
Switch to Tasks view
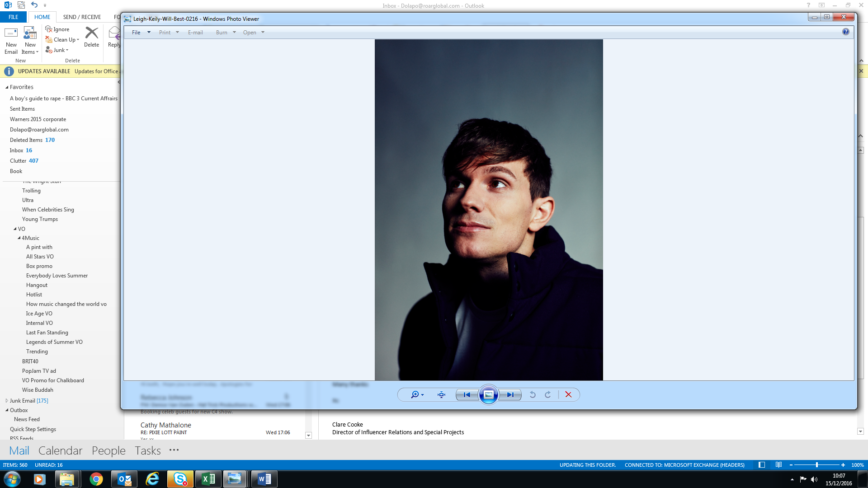tap(147, 450)
